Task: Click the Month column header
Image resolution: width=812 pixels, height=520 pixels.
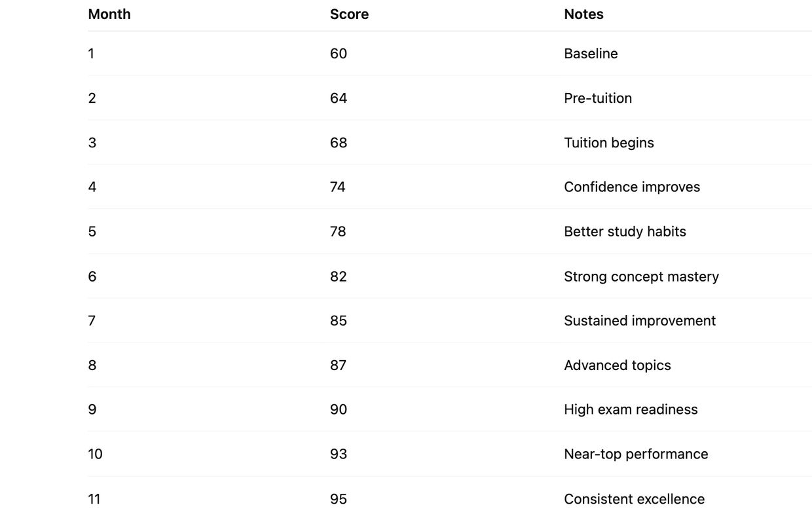Action: tap(109, 14)
